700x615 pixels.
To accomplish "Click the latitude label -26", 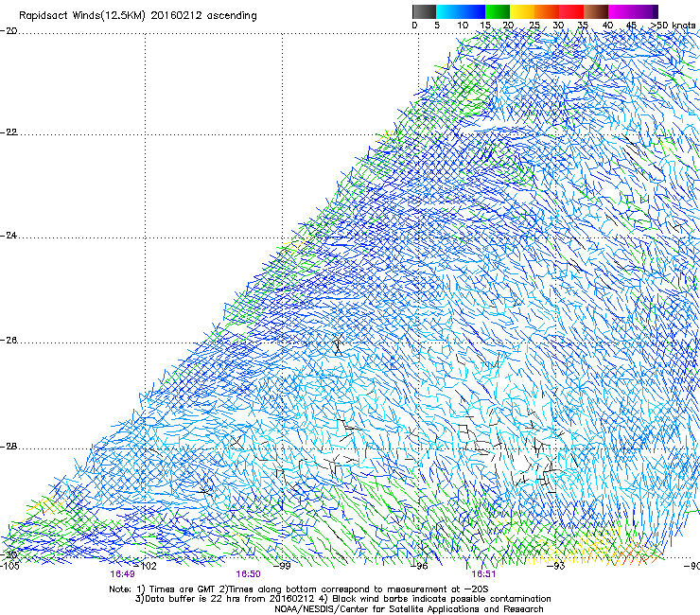I will tap(9, 341).
